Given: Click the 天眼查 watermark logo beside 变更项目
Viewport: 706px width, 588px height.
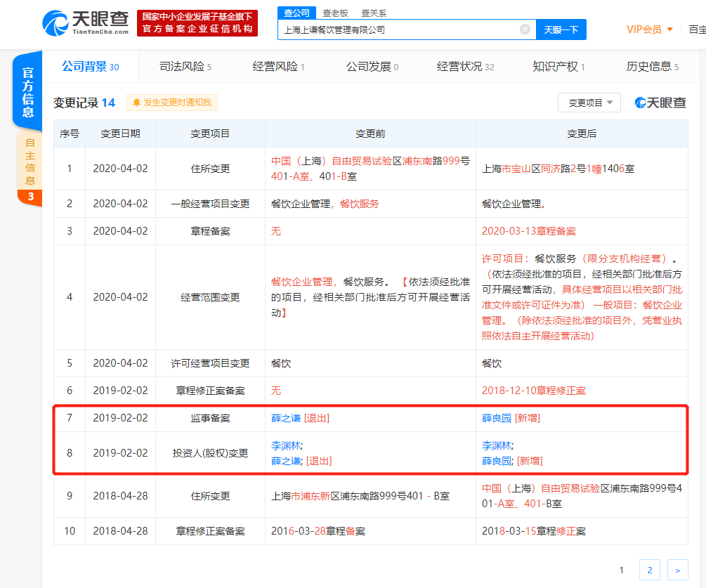Looking at the screenshot, I should (660, 102).
